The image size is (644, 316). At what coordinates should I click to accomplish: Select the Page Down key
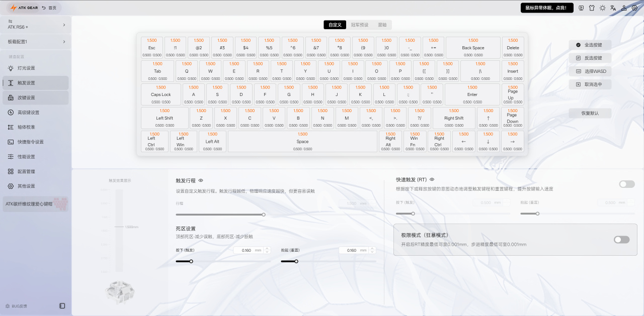[513, 118]
